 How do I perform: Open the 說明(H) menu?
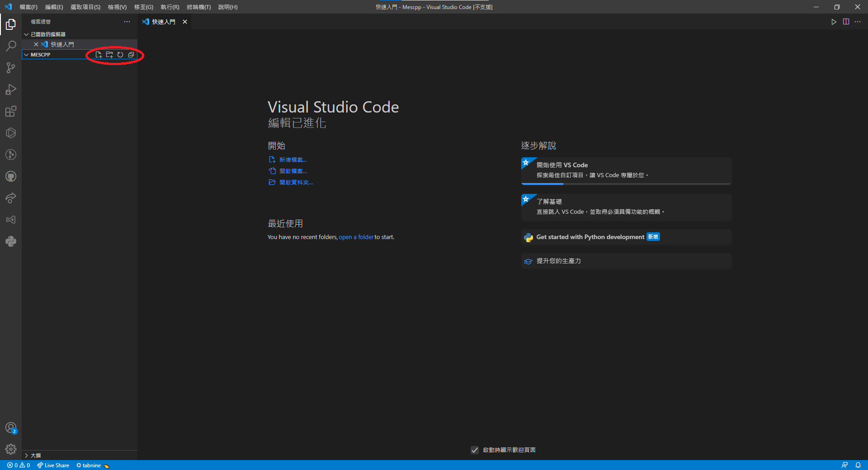click(x=228, y=7)
